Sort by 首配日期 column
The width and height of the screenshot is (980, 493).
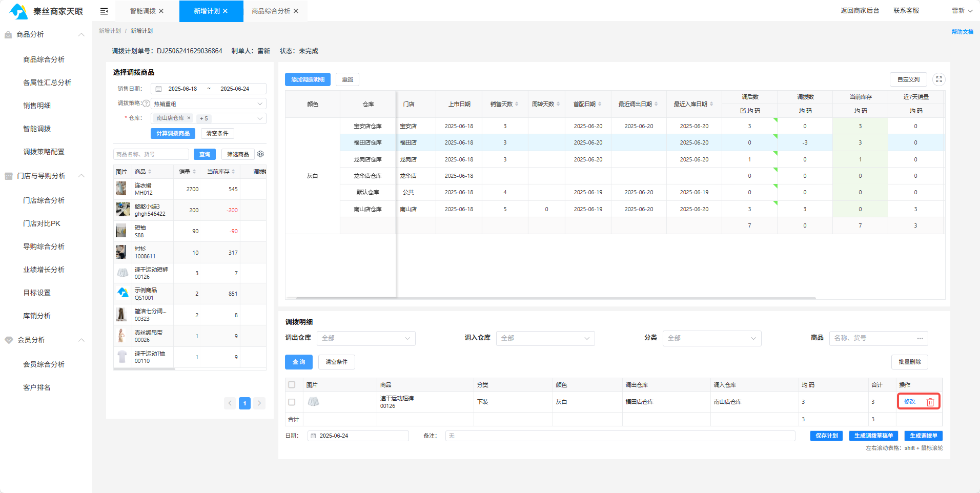(600, 104)
